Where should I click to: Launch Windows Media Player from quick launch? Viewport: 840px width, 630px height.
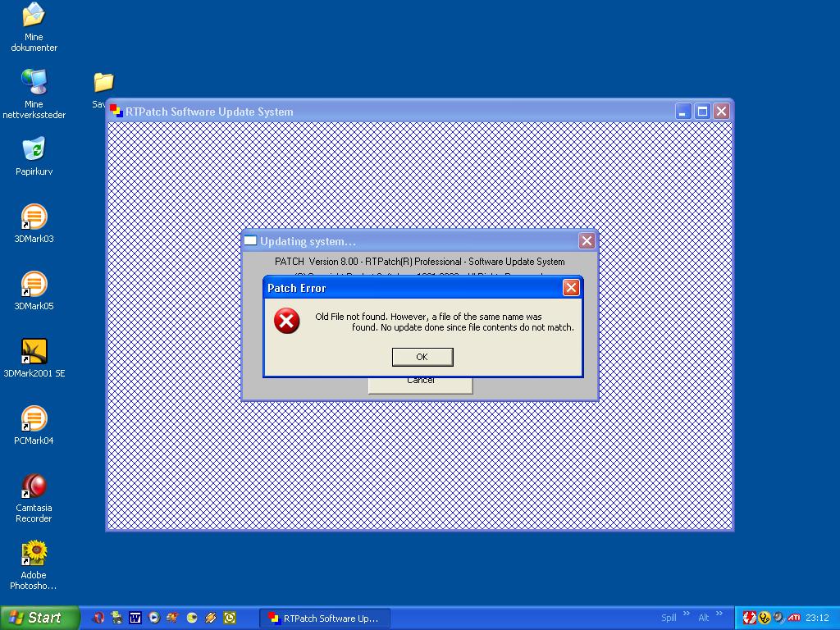[x=154, y=618]
